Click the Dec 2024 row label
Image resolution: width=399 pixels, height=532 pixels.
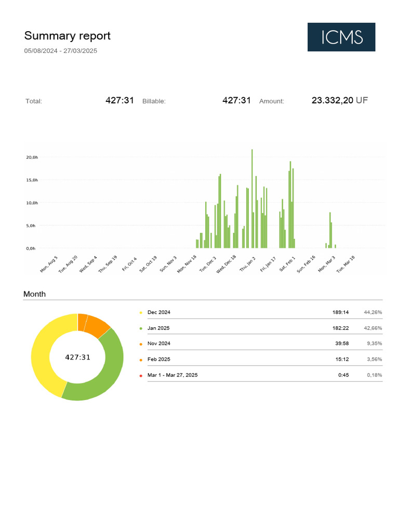(x=159, y=312)
